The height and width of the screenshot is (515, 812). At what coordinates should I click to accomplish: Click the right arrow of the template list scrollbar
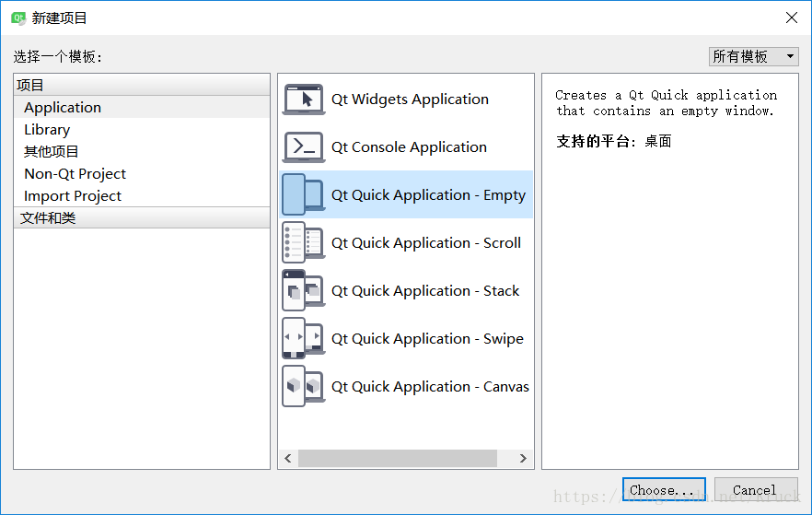523,458
